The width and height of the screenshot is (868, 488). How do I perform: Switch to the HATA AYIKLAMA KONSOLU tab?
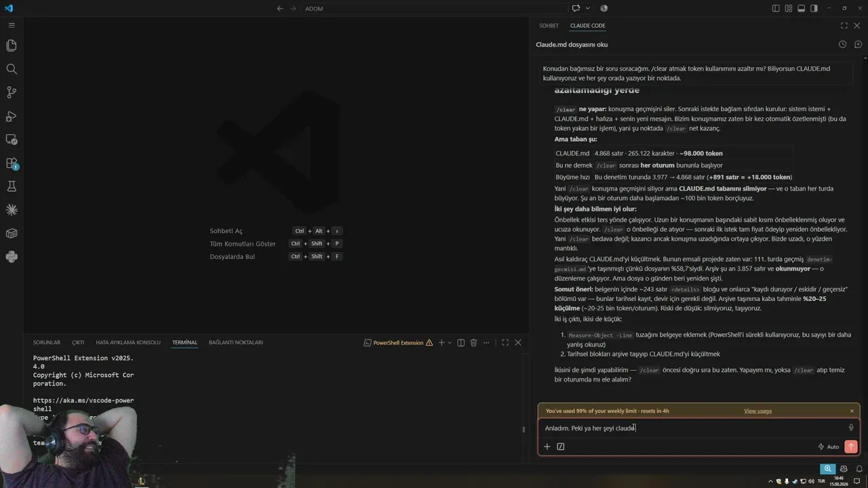(128, 342)
